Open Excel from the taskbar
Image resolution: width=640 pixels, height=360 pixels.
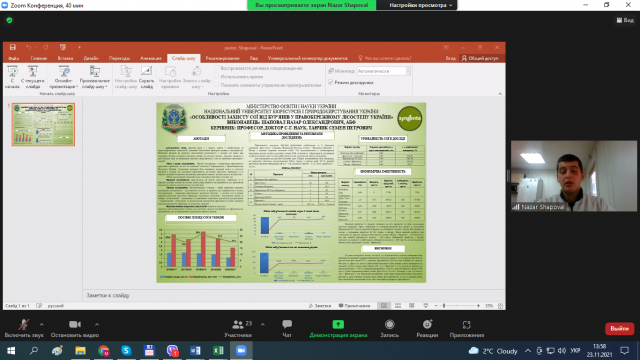coord(218,351)
